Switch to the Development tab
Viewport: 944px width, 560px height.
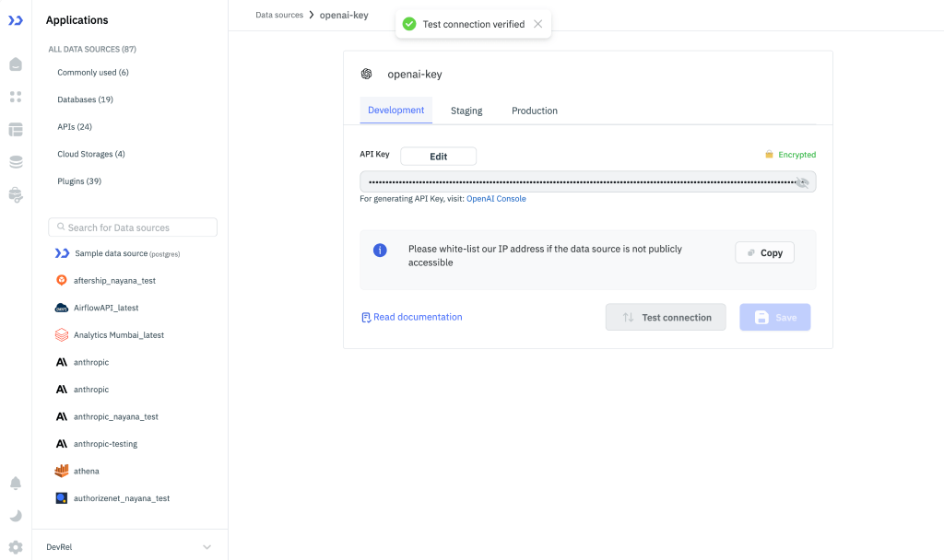point(396,111)
